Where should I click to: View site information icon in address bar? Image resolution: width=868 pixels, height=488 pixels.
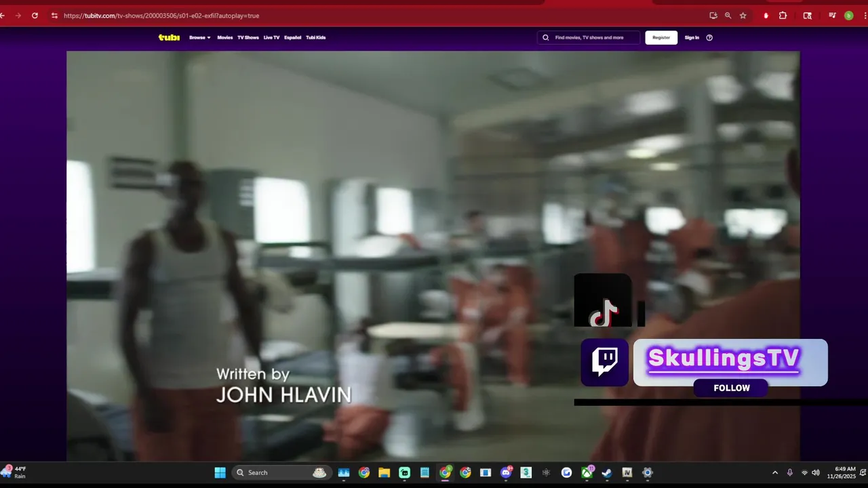click(54, 16)
